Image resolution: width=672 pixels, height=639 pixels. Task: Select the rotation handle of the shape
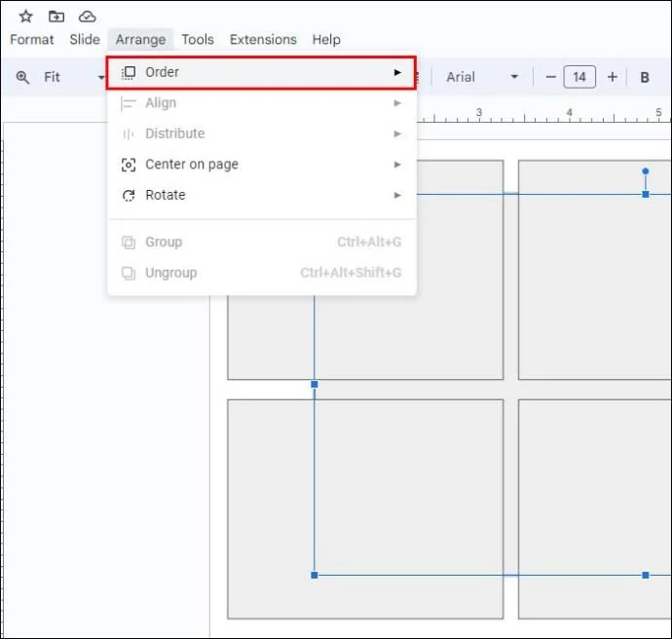[646, 171]
